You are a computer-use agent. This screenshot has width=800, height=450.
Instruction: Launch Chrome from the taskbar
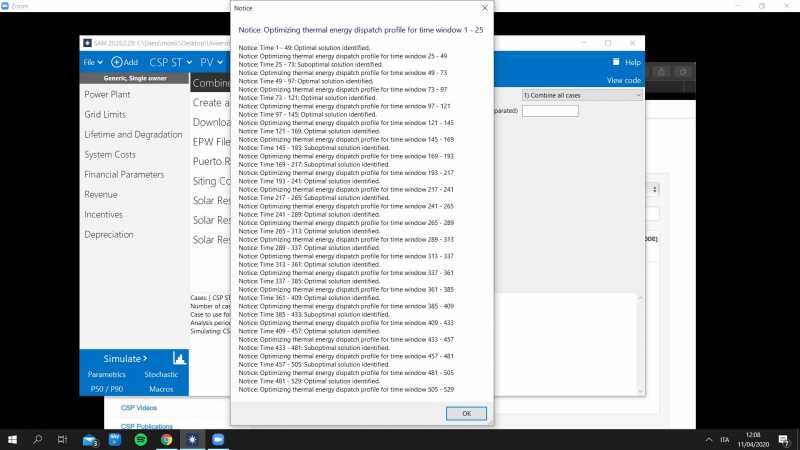166,439
